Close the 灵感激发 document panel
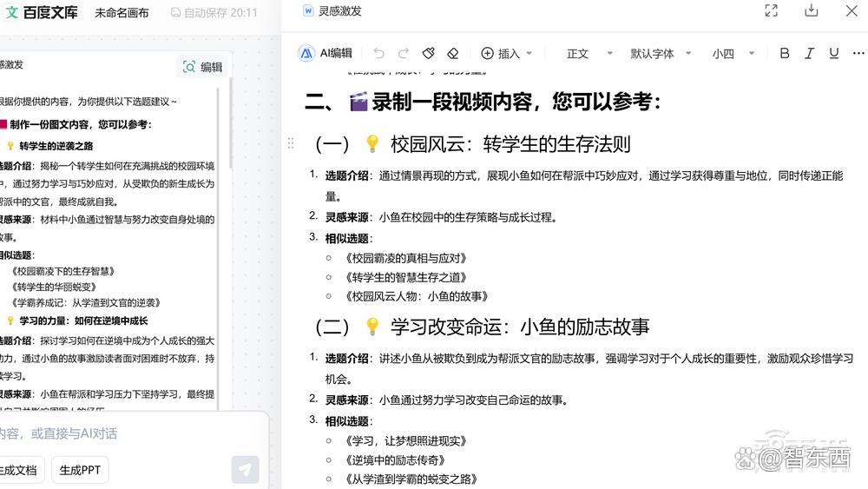This screenshot has height=489, width=868. pos(852,10)
